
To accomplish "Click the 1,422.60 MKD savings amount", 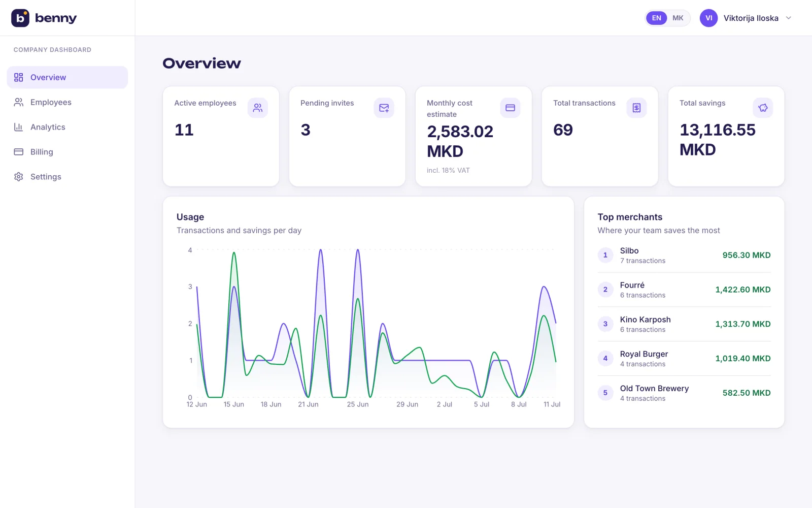I will (x=743, y=290).
